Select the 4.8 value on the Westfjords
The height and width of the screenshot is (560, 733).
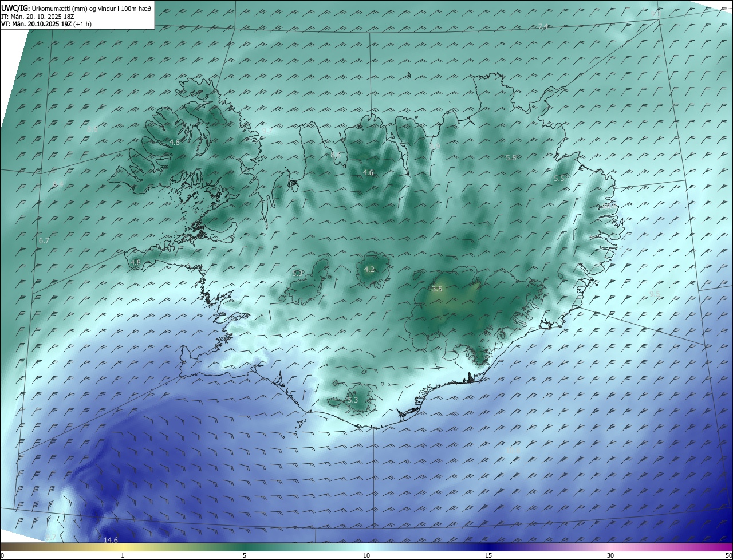tap(175, 142)
